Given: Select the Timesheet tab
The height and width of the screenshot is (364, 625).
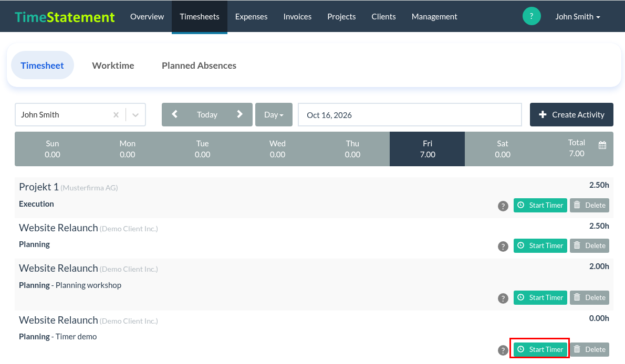Looking at the screenshot, I should coord(42,66).
